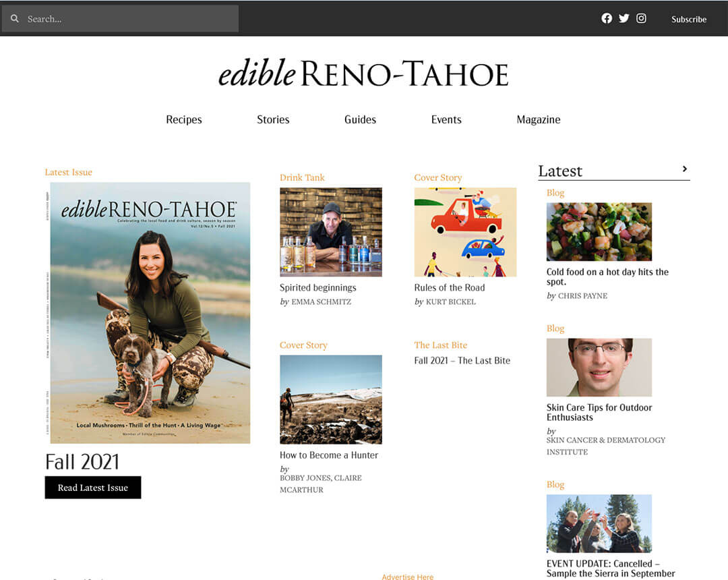Expand the Latest section arrow
Viewport: 728px width, 580px height.
coord(684,169)
